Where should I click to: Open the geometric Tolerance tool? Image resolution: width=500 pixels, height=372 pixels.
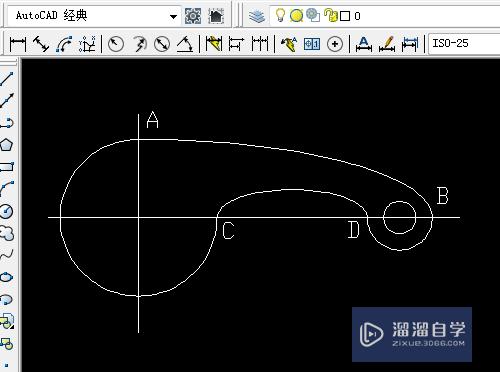pyautogui.click(x=312, y=44)
